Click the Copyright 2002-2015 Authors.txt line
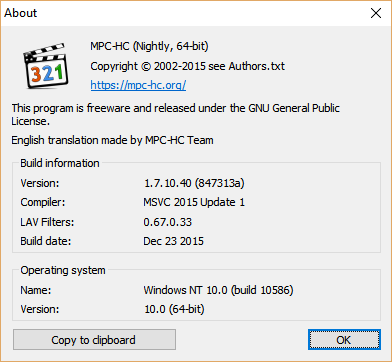The width and height of the screenshot is (392, 362). coord(187,66)
